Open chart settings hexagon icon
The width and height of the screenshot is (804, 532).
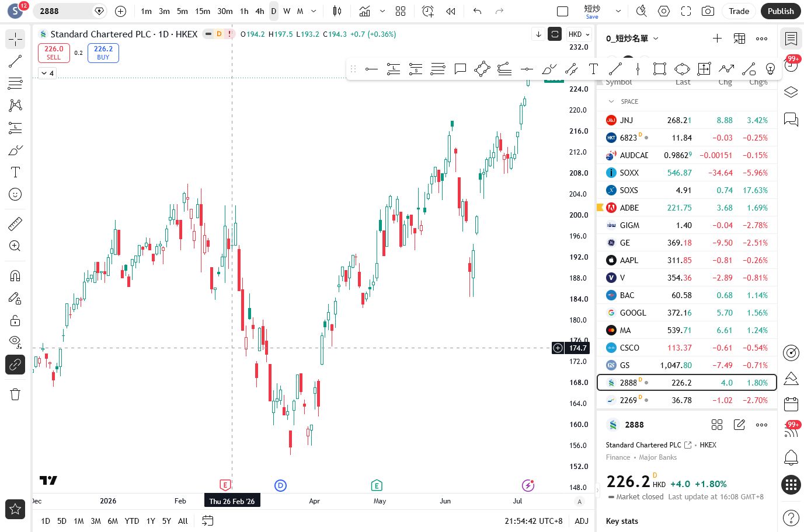click(x=664, y=11)
